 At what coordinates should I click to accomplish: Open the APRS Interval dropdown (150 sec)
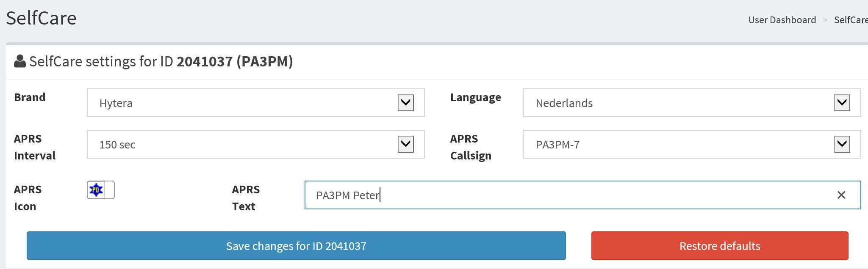pyautogui.click(x=256, y=144)
